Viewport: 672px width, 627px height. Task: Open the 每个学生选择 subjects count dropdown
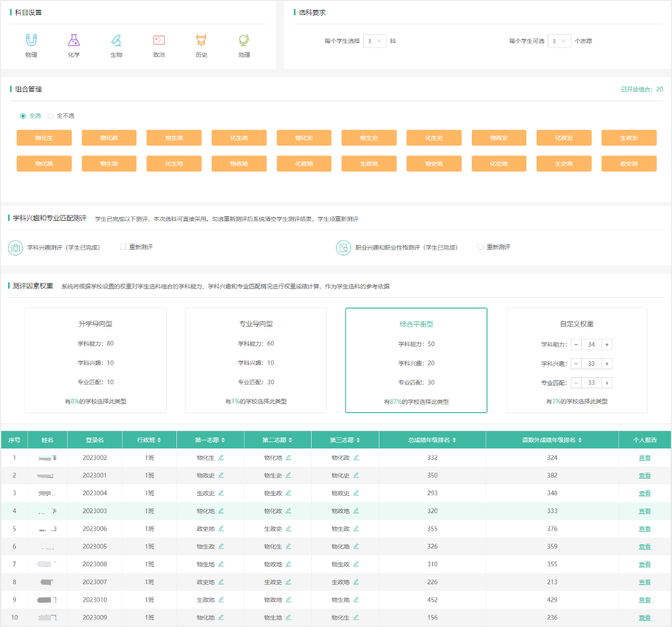pyautogui.click(x=375, y=41)
